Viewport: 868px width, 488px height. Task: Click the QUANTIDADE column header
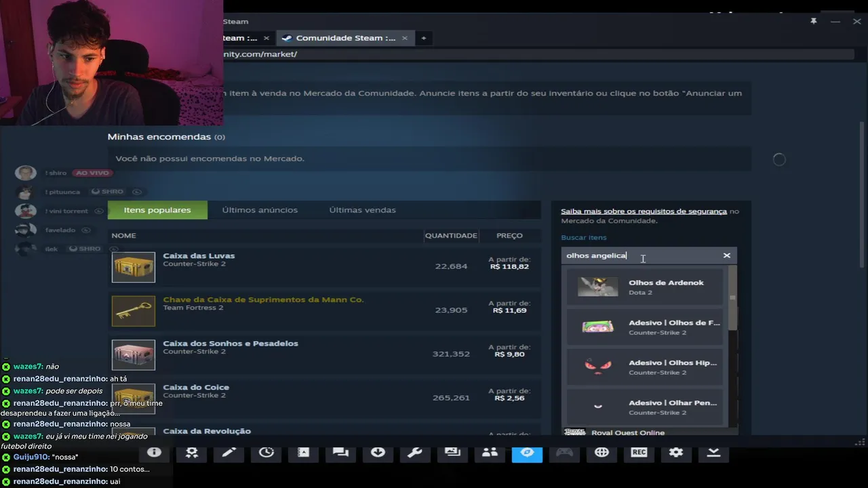pos(451,235)
